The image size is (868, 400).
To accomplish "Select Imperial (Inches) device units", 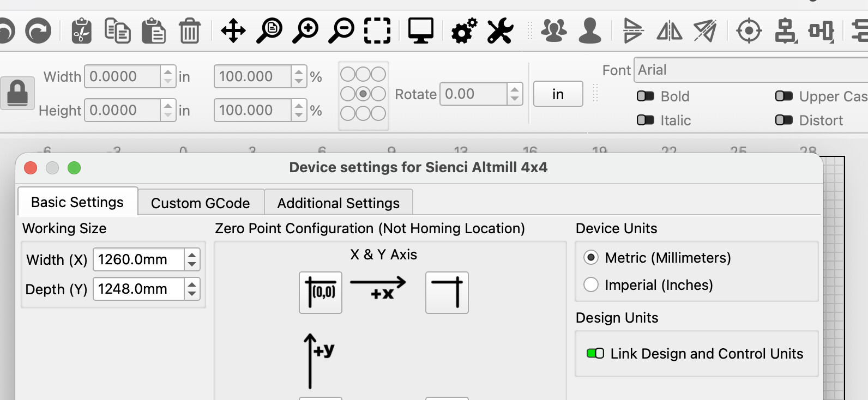I will 591,285.
